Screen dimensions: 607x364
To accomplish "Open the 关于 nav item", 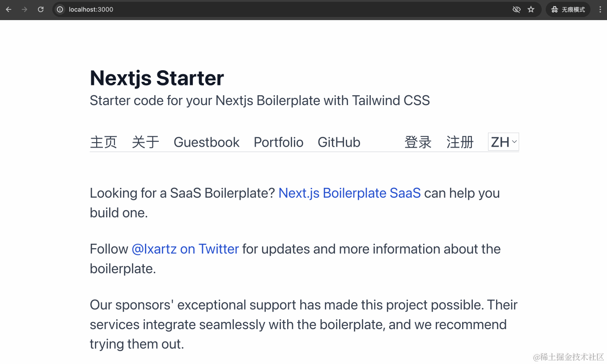I will [x=145, y=142].
